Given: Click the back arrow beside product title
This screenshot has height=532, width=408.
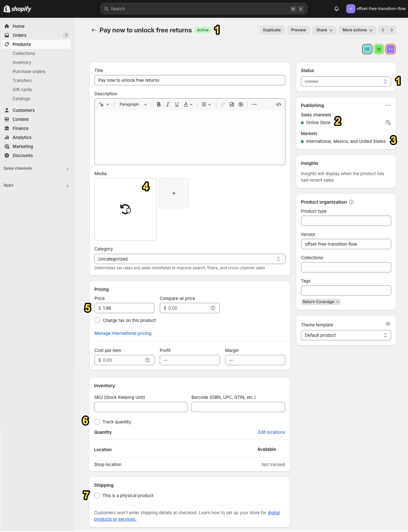Looking at the screenshot, I should 93,30.
